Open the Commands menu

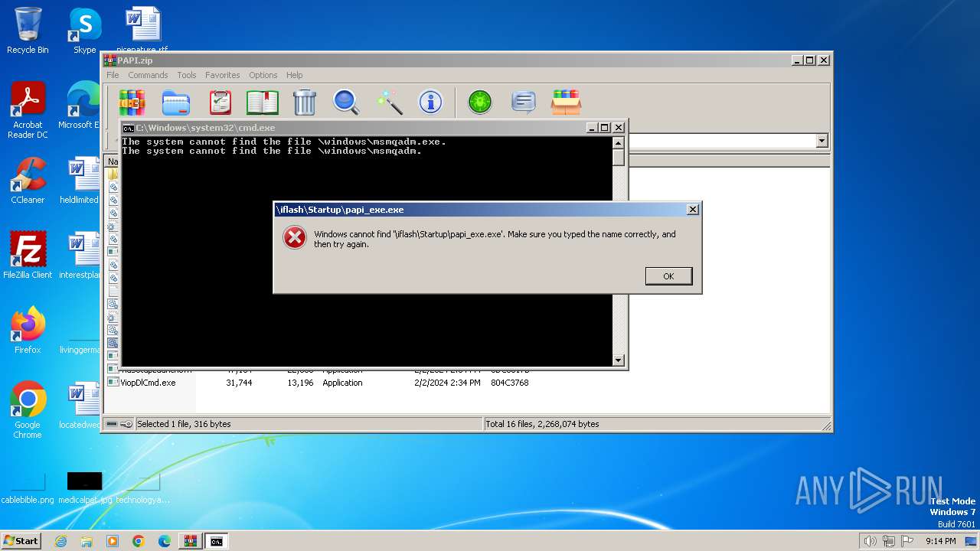pos(148,75)
